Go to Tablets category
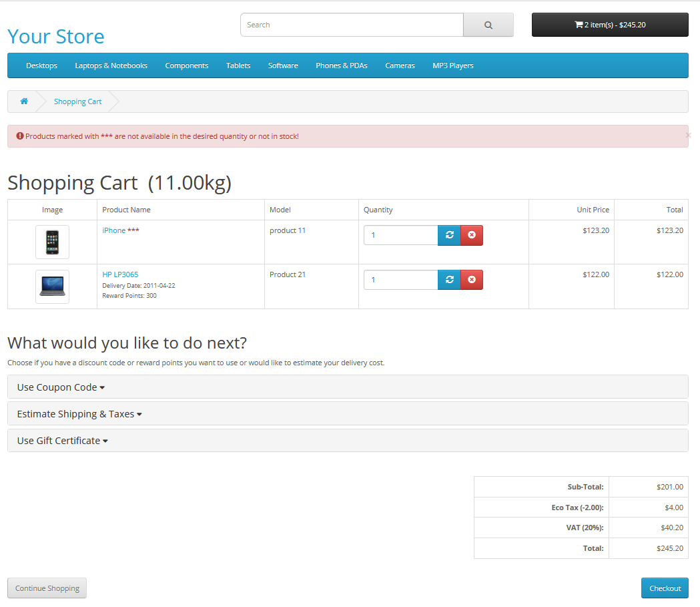This screenshot has width=700, height=607. coord(238,65)
